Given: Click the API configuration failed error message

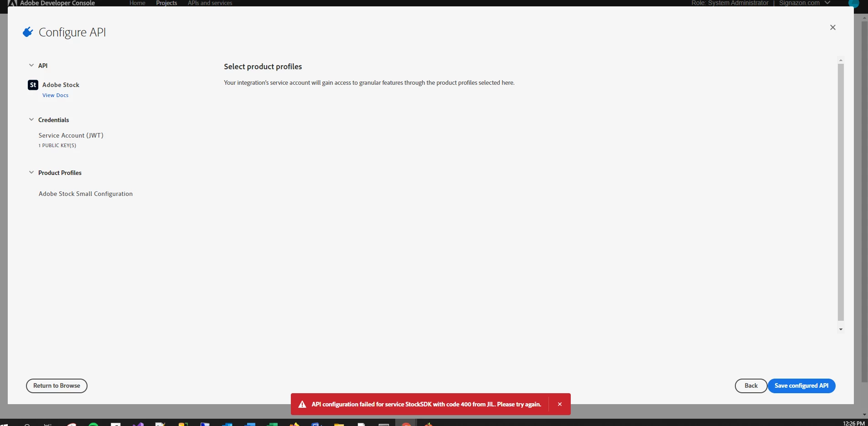Looking at the screenshot, I should pyautogui.click(x=426, y=404).
